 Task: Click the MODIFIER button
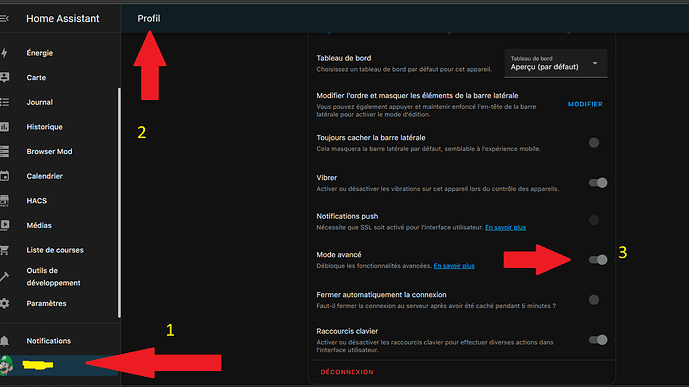[x=585, y=104]
